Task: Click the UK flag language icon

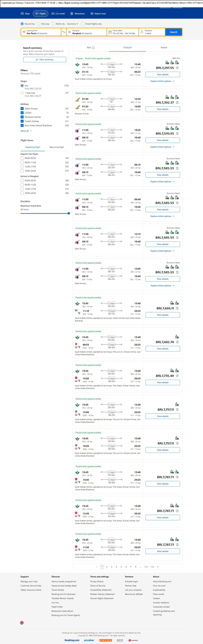Action: tap(22, 622)
